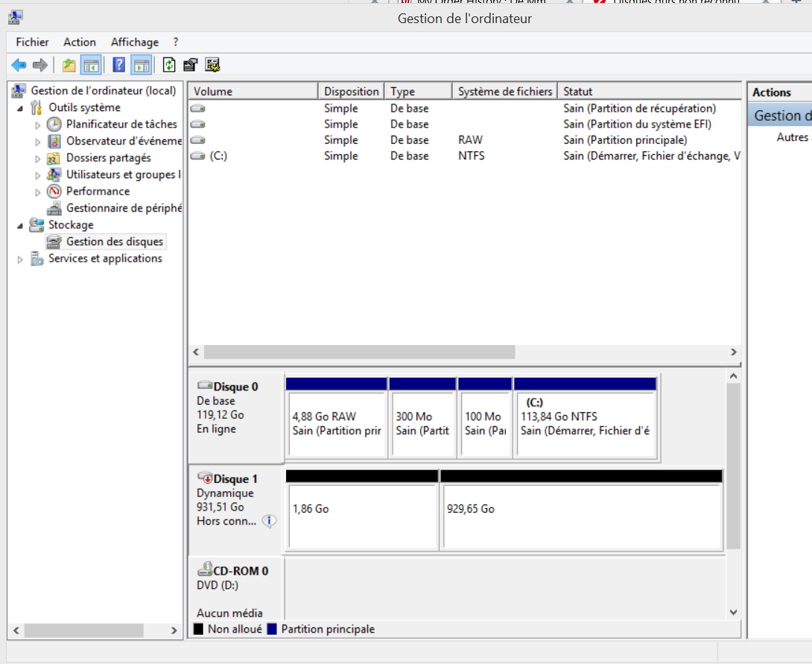Viewport: 812px width, 664px height.
Task: Expand Services et applications node
Action: click(20, 259)
